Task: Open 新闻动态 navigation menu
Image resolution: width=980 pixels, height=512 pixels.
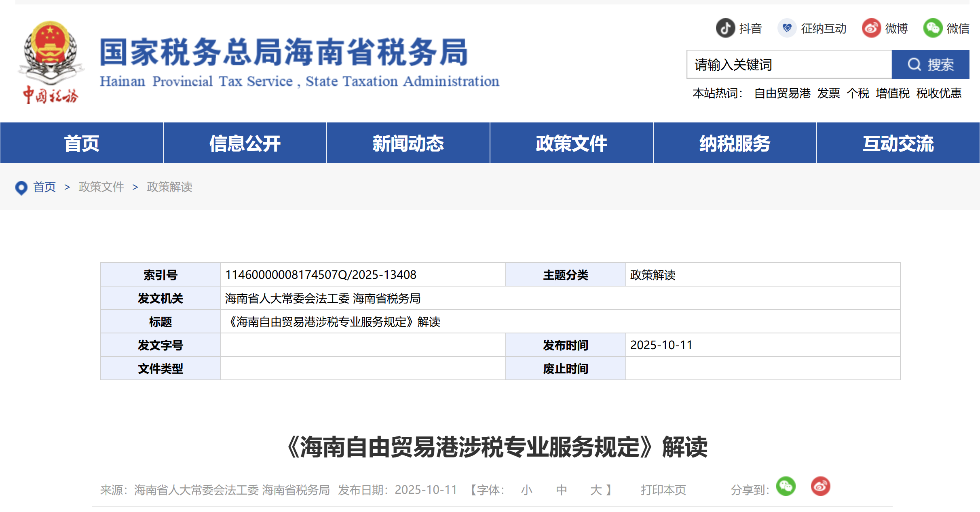Action: point(408,143)
